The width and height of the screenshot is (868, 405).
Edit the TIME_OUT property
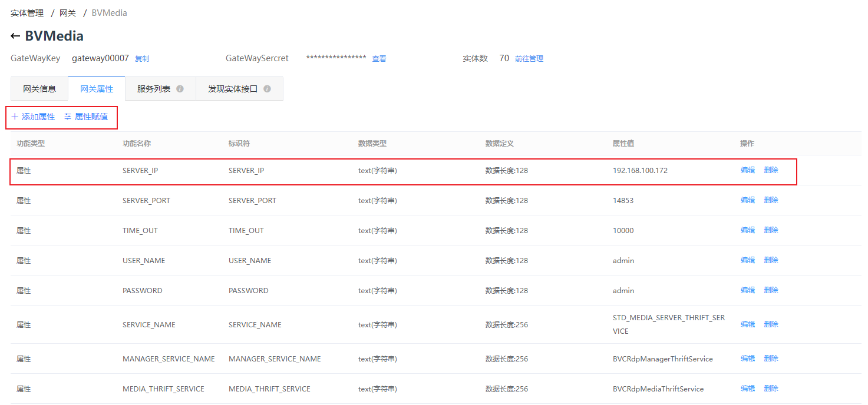point(748,230)
